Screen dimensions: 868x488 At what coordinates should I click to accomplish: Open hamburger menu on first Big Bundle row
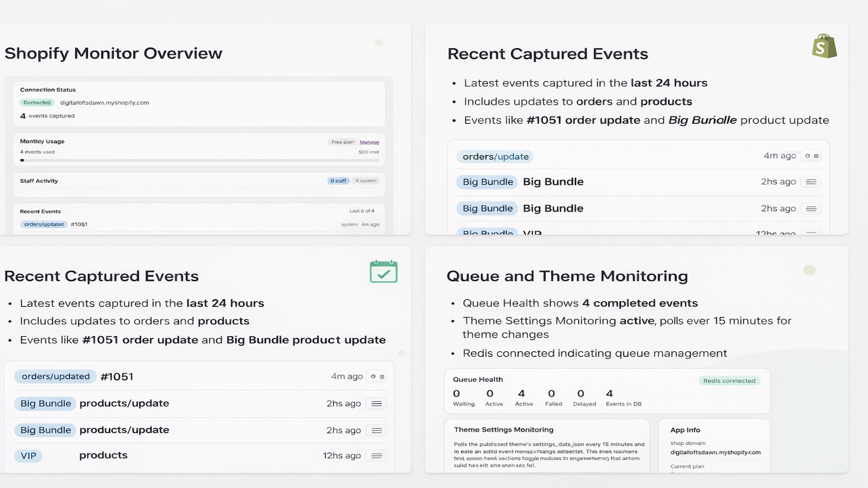click(x=811, y=182)
